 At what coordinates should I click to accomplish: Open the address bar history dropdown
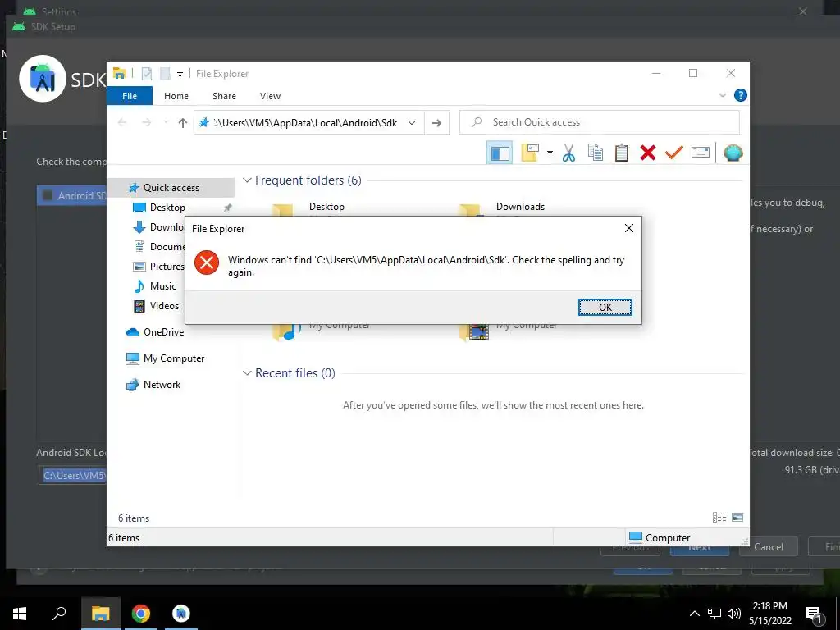412,123
